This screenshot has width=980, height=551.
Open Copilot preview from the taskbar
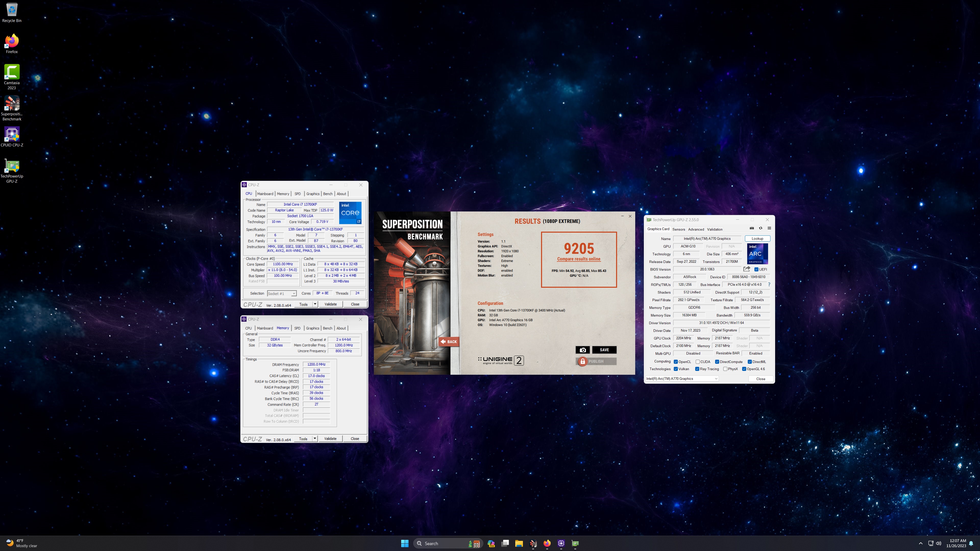(x=491, y=543)
